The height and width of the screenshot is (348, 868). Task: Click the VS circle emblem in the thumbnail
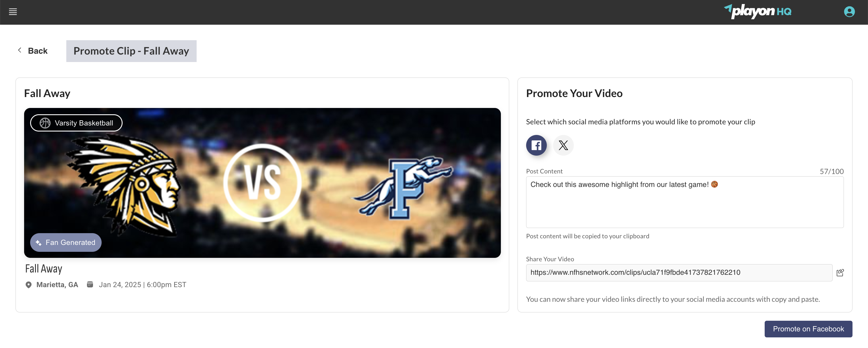262,183
